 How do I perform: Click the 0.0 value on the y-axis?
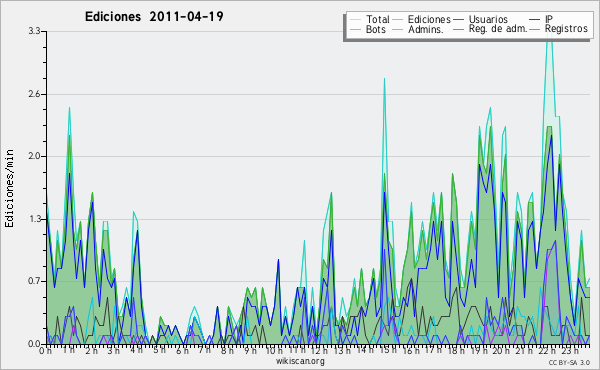pyautogui.click(x=34, y=344)
